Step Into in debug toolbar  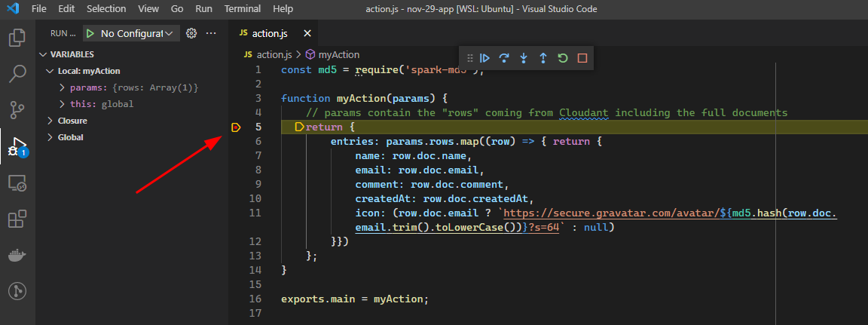coord(524,58)
